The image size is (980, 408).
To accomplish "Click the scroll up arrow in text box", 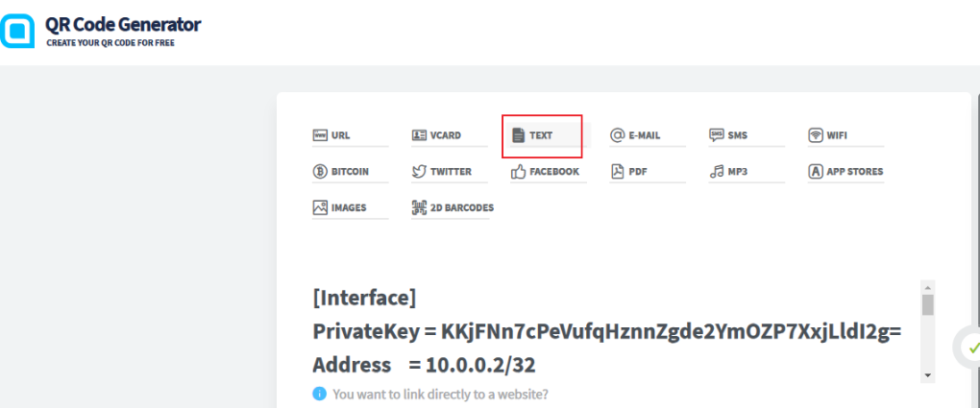I will pyautogui.click(x=927, y=287).
